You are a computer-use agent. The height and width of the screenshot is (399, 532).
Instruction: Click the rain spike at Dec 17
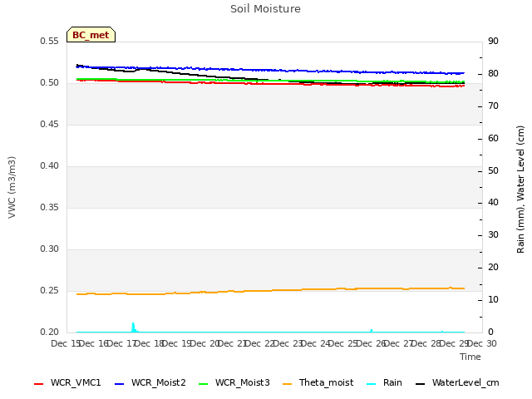point(133,327)
